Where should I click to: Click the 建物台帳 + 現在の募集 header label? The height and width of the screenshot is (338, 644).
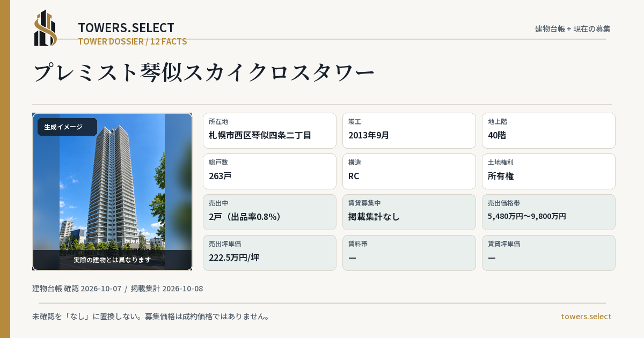[573, 29]
